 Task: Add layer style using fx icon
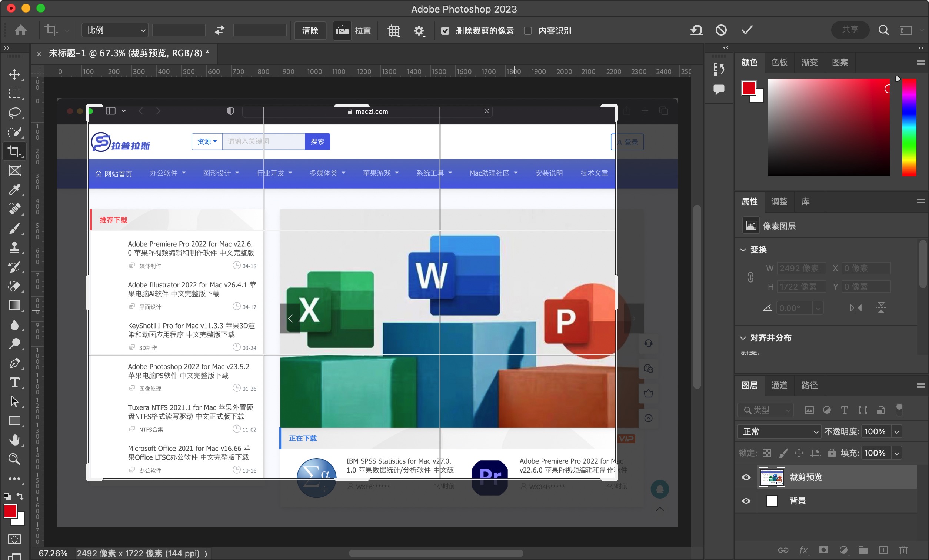pyautogui.click(x=803, y=550)
